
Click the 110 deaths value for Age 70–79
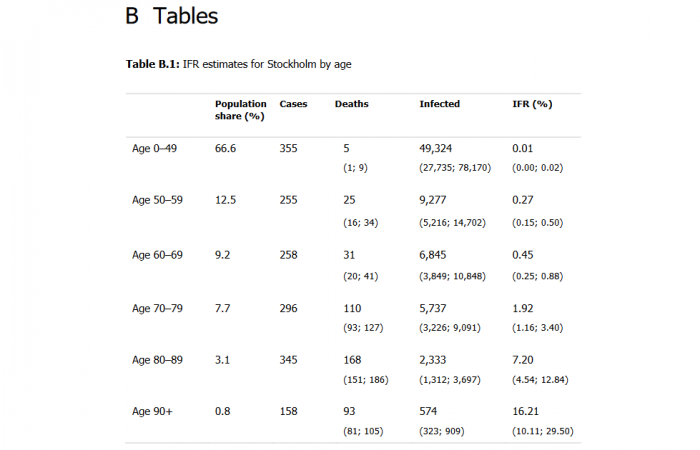[x=351, y=308]
